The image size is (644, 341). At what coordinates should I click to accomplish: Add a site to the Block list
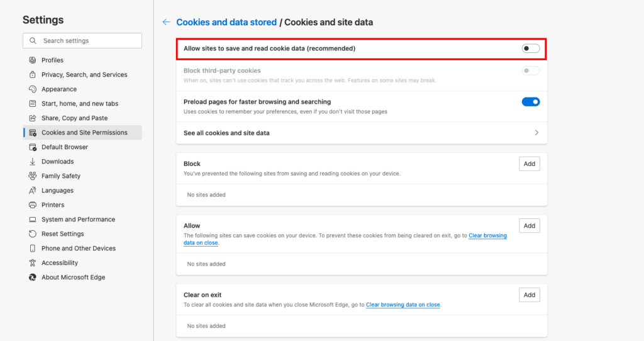pos(530,164)
